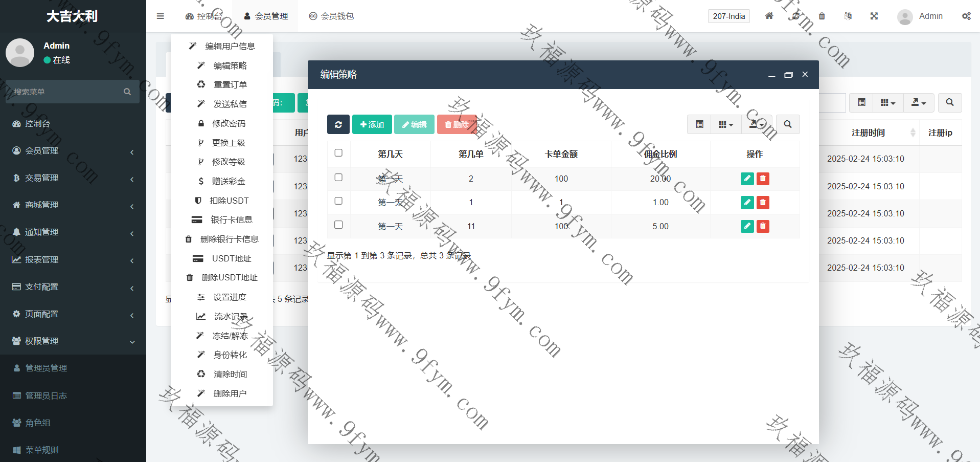Open the 会员钱包 tab
980x462 pixels.
click(331, 16)
